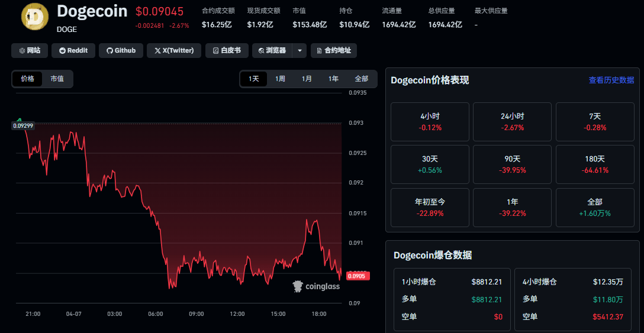Screen dimensions: 644x333
Task: Select the 全部 time range
Action: pos(361,79)
